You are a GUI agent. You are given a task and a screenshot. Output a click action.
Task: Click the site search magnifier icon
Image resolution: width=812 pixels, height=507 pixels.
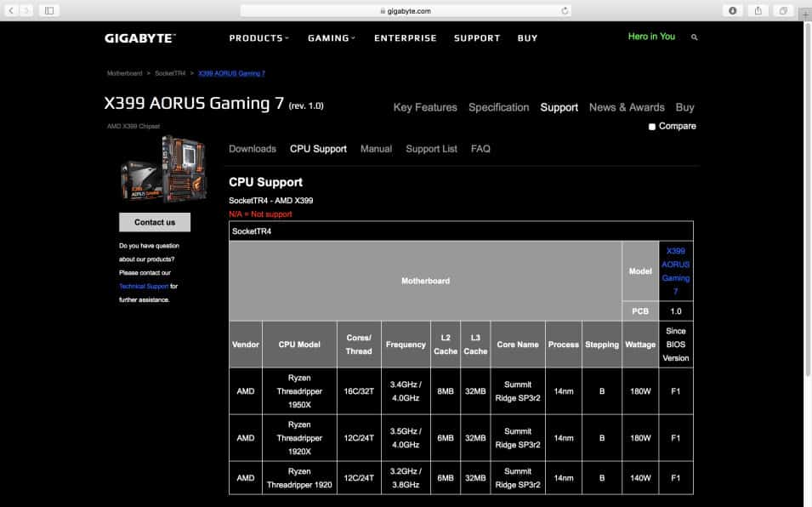click(694, 37)
